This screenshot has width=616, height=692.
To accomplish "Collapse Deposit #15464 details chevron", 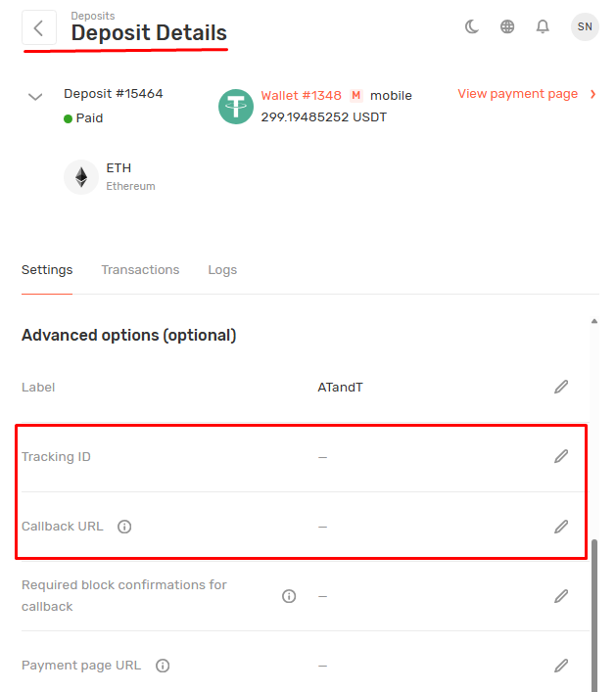I will [x=36, y=96].
